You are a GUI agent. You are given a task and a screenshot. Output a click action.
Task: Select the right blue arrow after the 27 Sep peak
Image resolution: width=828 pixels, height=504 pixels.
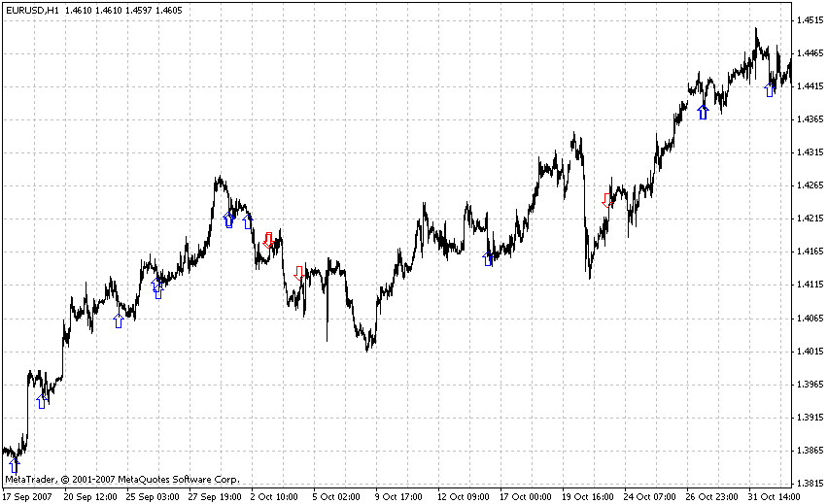click(248, 221)
